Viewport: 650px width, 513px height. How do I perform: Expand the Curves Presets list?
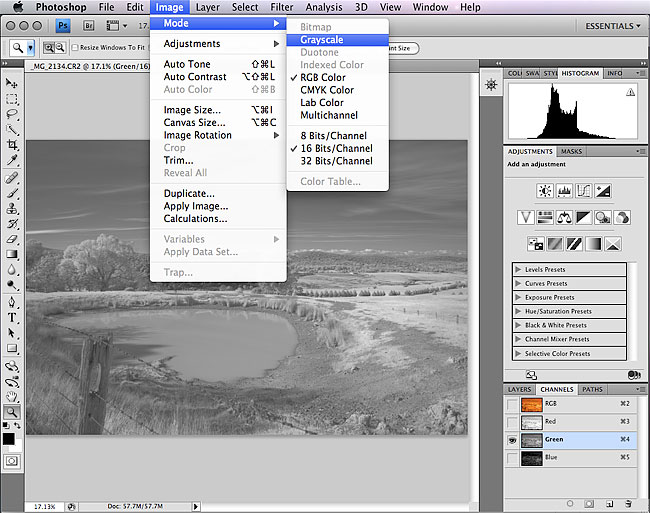pyautogui.click(x=517, y=283)
